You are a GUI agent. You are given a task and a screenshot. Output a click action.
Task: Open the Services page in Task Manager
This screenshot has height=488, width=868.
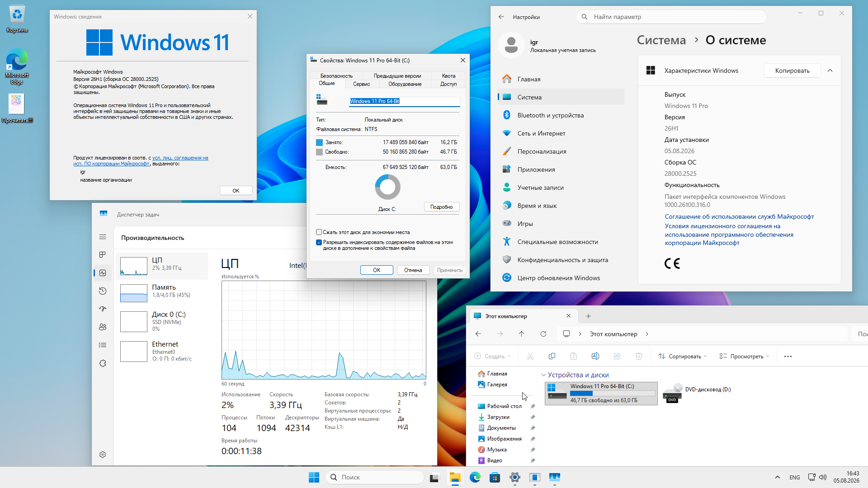point(103,363)
